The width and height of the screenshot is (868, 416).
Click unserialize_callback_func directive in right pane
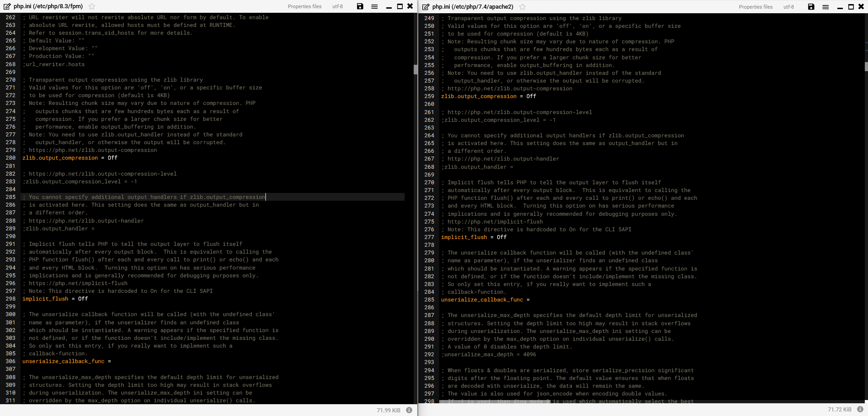[x=482, y=300]
